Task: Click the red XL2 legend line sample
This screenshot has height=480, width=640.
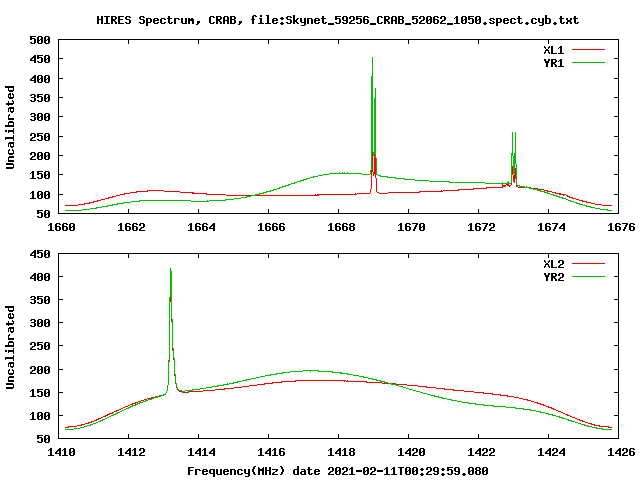Action: click(588, 264)
